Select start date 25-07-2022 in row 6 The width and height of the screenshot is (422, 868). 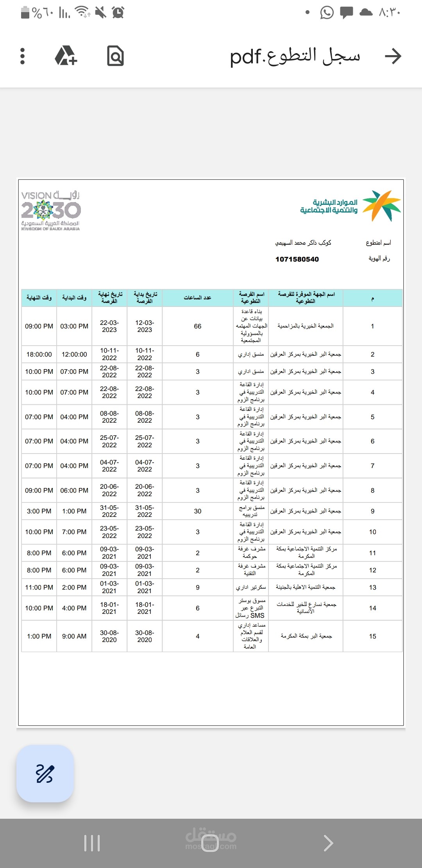[x=145, y=441]
